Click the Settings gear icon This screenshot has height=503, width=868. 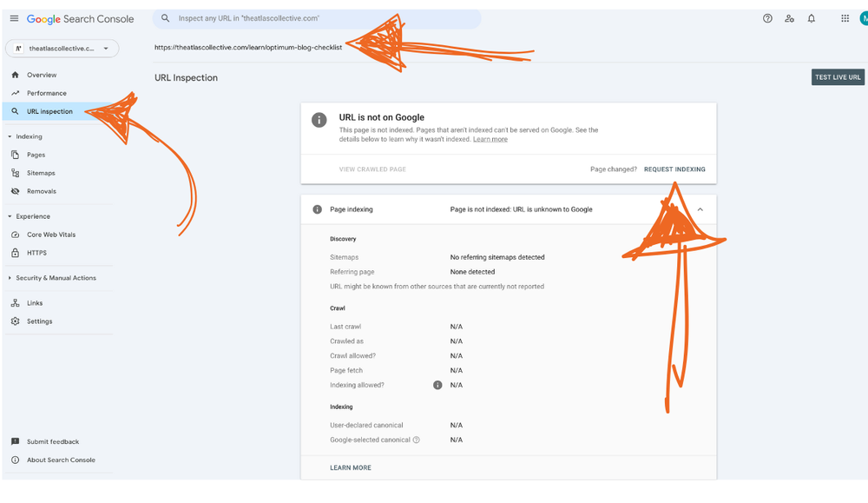(15, 321)
